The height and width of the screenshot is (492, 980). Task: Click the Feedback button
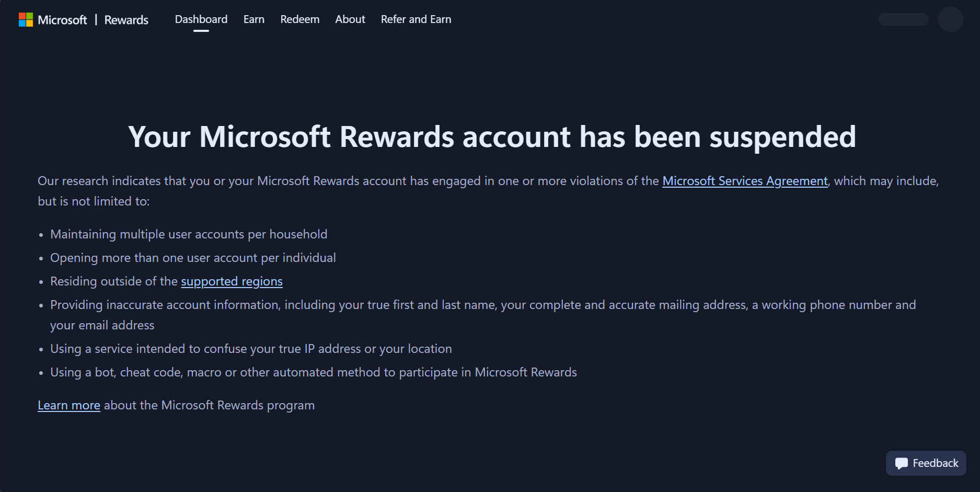coord(926,463)
